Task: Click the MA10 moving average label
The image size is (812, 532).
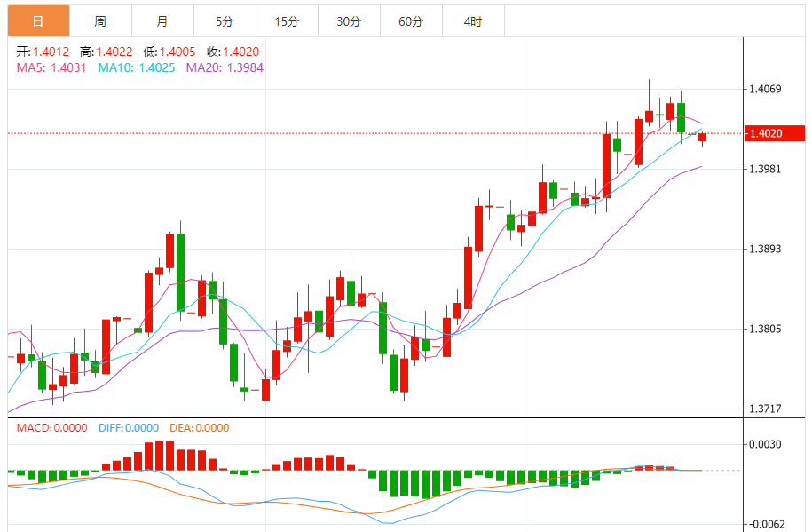Action: click(x=137, y=67)
